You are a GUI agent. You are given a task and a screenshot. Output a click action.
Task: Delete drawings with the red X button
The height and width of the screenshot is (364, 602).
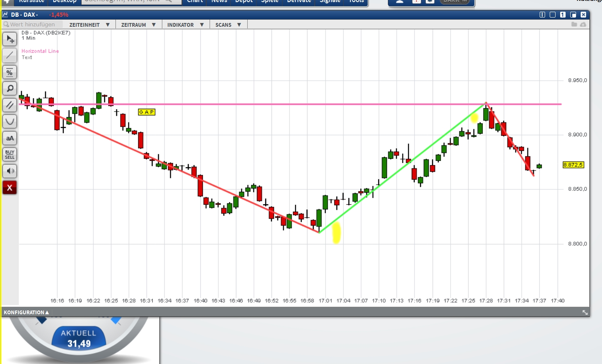(x=9, y=187)
